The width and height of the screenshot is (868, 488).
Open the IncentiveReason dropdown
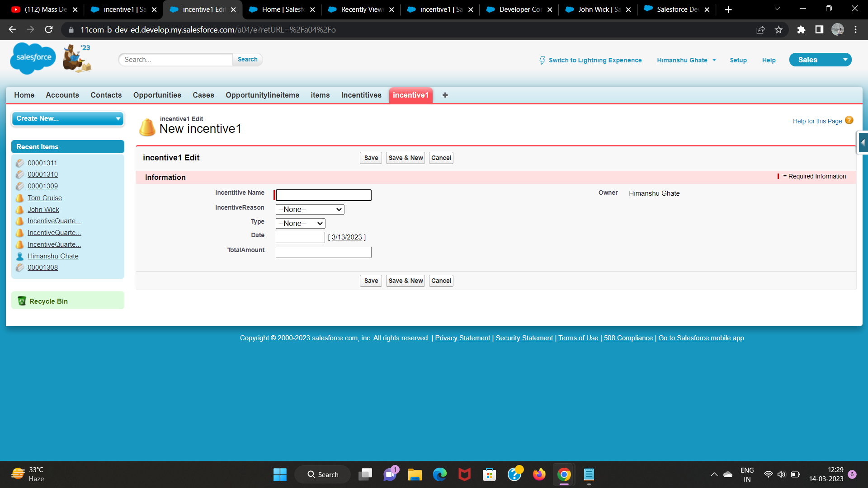pyautogui.click(x=310, y=210)
